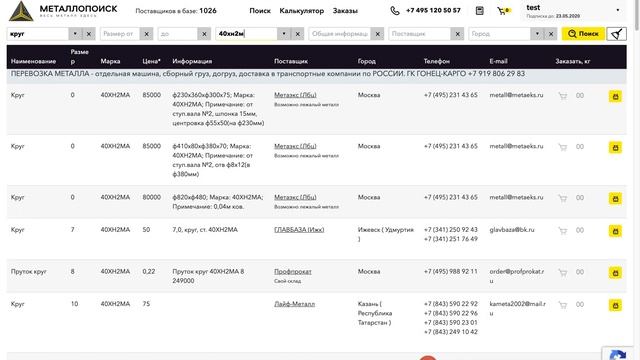
Task: Clear the 'Общая информация' field
Action: (378, 34)
